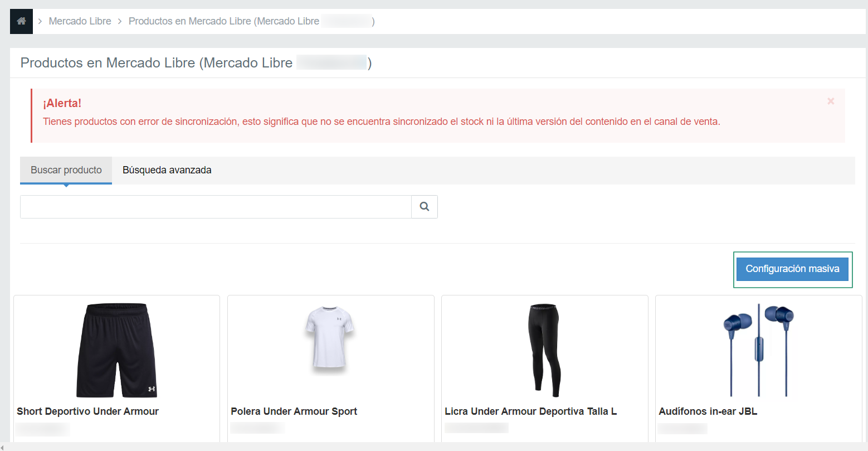
Task: Click Licra Under Armour Deportiva Talla L title
Action: click(530, 411)
